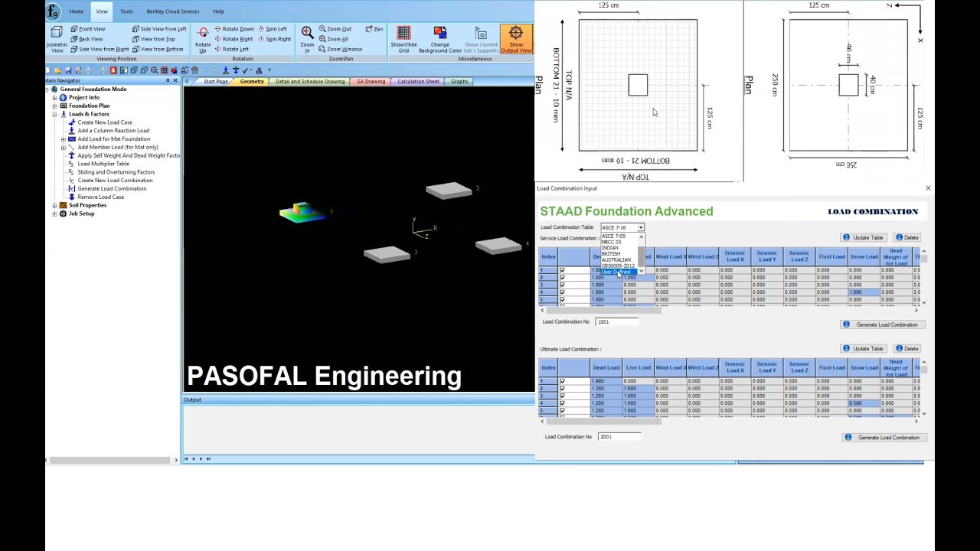Generate ultimate Load Combination 2001
Viewport: 980px width, 551px height.
click(x=884, y=438)
